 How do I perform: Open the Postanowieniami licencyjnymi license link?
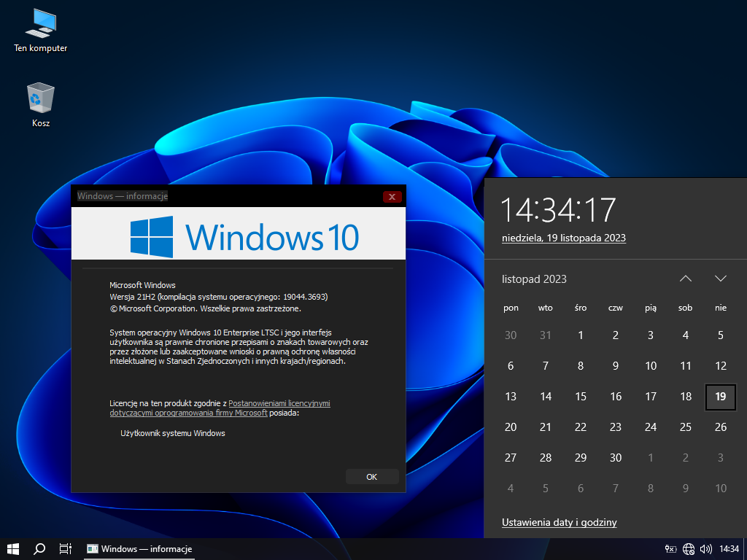pos(279,402)
